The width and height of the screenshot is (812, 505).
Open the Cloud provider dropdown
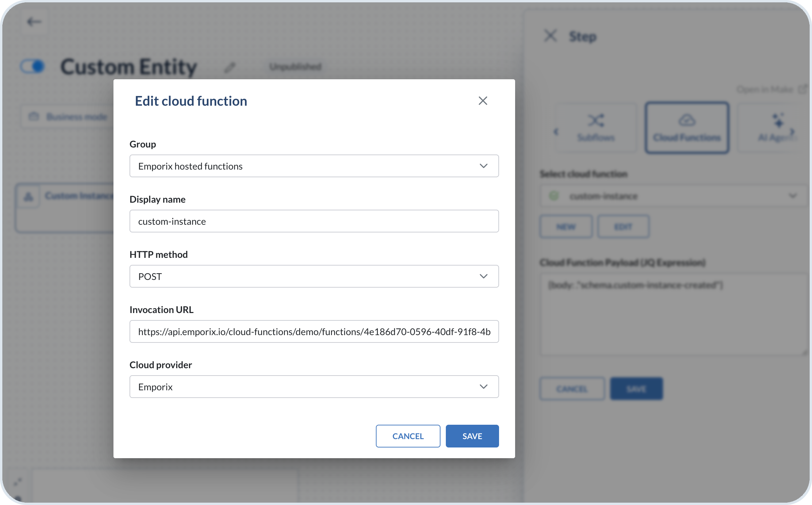[x=314, y=387]
